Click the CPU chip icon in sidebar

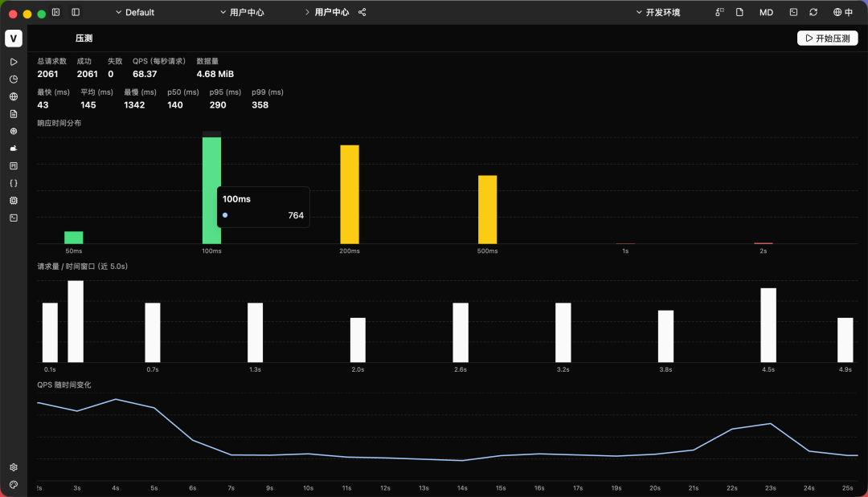pos(14,200)
